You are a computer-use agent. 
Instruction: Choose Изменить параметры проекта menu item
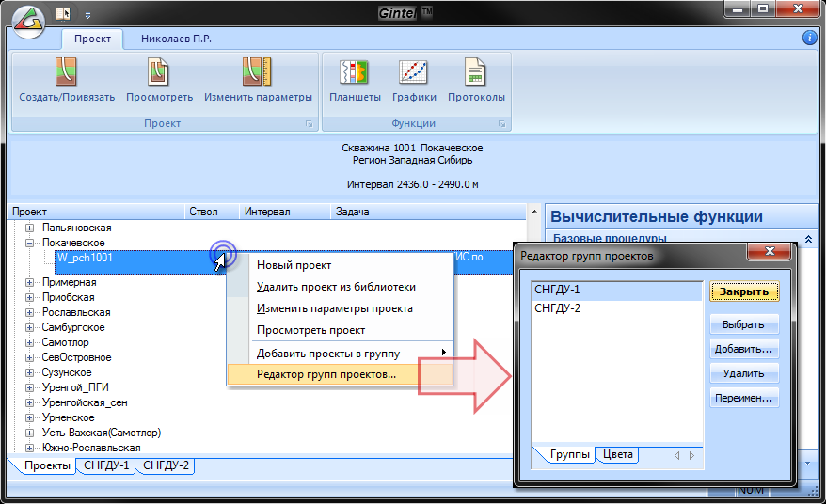(x=341, y=308)
